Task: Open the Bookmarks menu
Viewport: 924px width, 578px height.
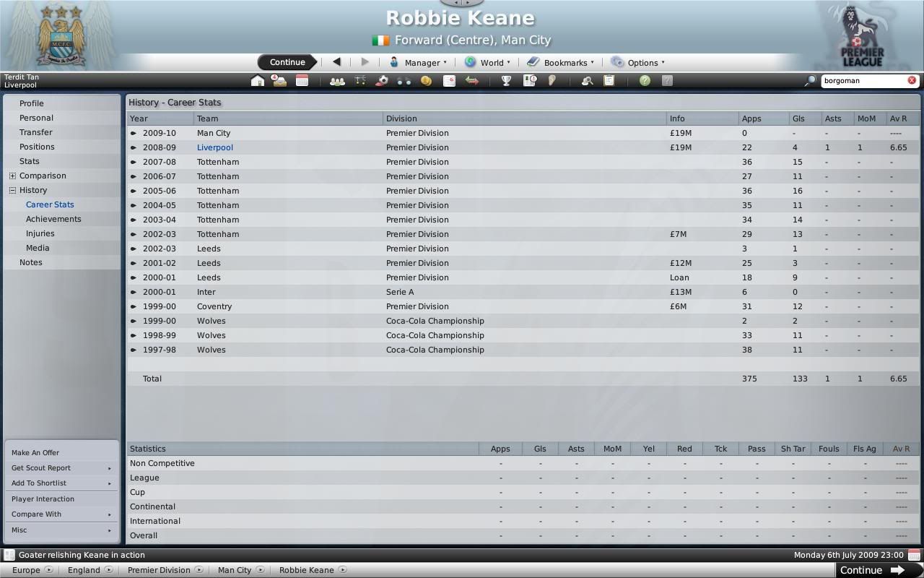Action: coord(560,62)
